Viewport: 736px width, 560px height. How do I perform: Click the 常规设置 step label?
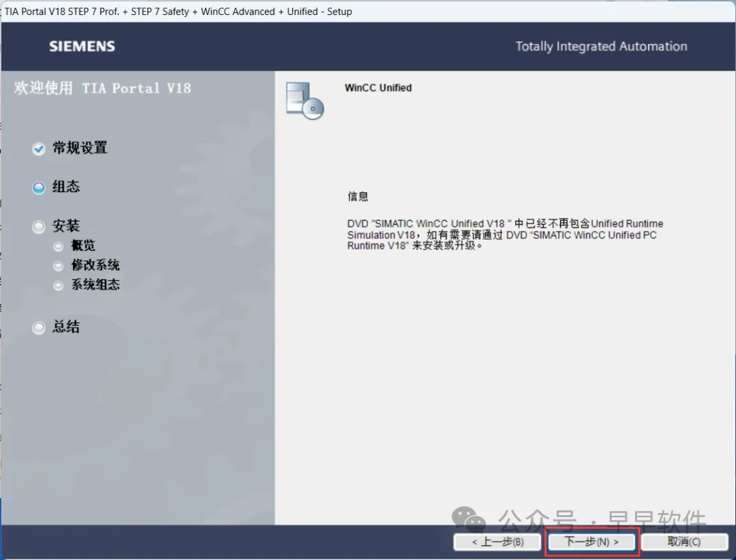click(x=80, y=148)
